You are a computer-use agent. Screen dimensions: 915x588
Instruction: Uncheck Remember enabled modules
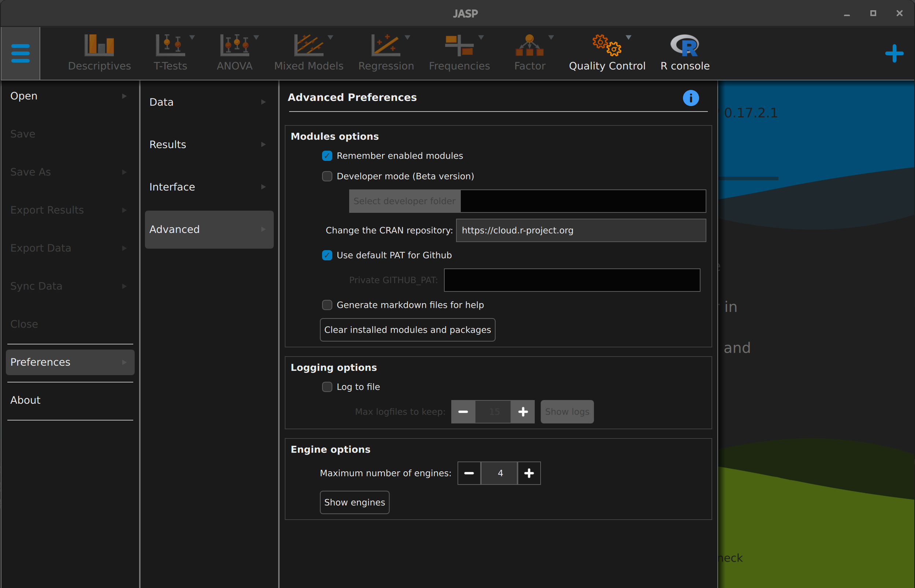coord(327,156)
